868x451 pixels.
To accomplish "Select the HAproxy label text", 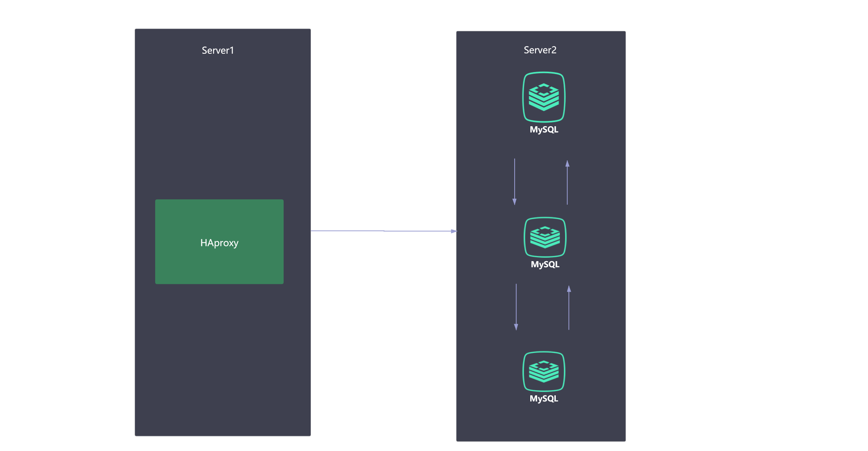I will (219, 243).
